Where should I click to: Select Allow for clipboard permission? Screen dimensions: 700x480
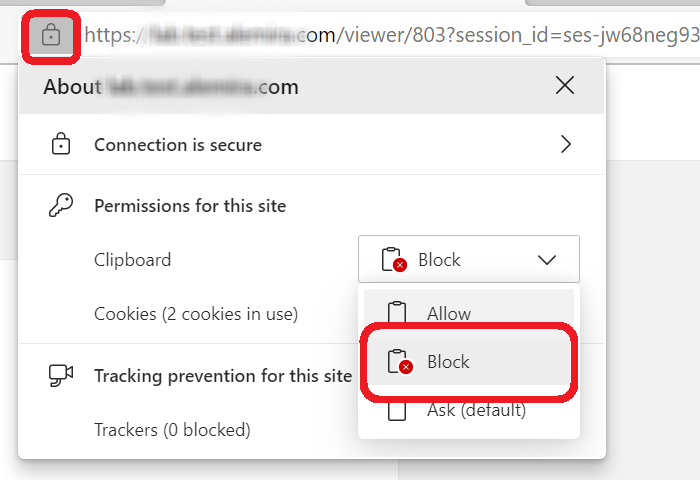(448, 313)
